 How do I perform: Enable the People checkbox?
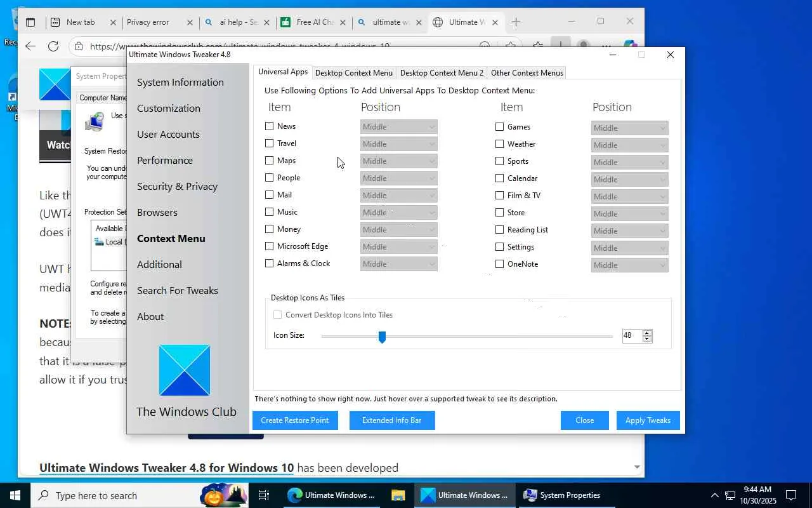(270, 178)
